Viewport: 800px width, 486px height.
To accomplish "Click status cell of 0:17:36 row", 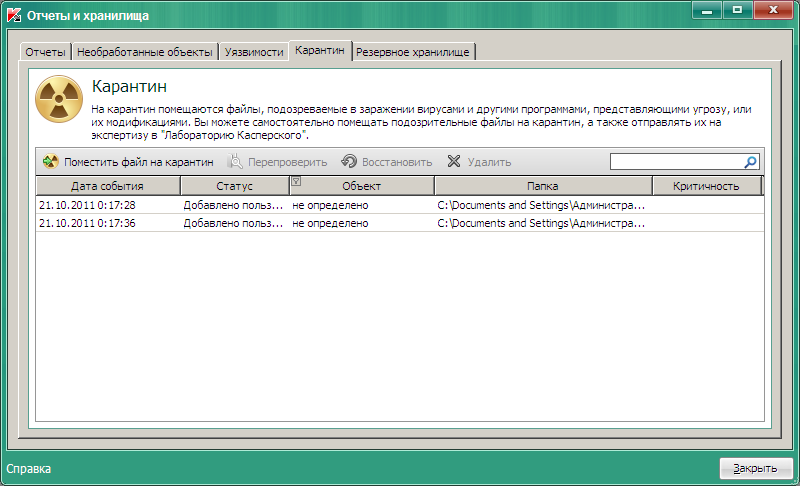I will click(x=233, y=223).
